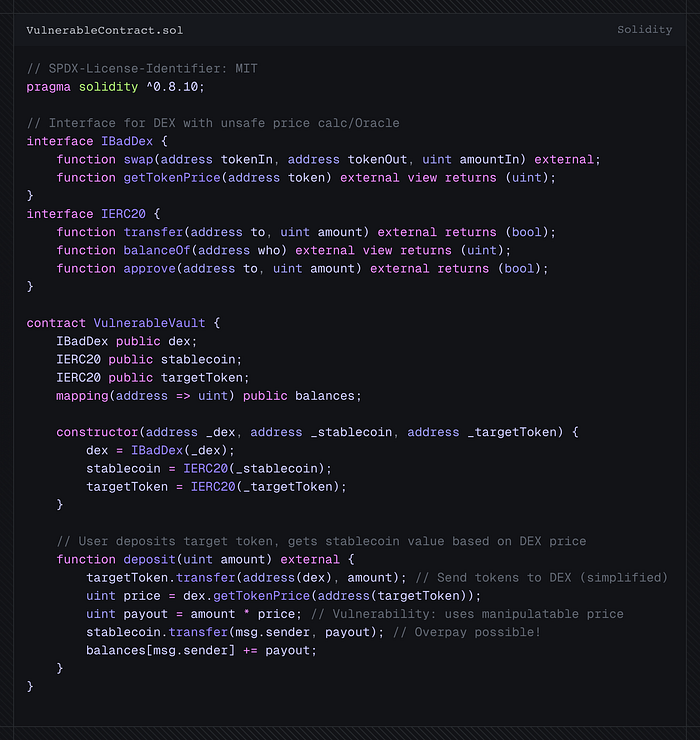Click the constructor signature line
The height and width of the screenshot is (740, 700).
317,432
